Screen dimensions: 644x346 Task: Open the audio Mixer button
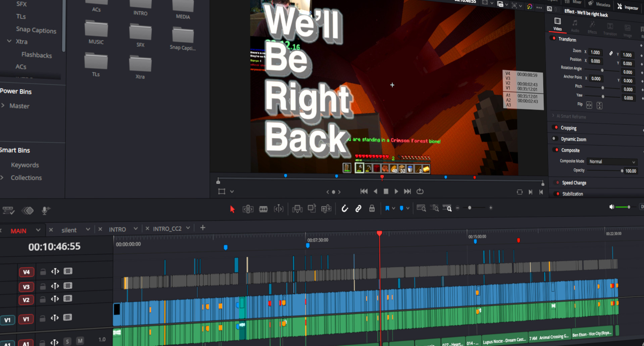click(574, 2)
